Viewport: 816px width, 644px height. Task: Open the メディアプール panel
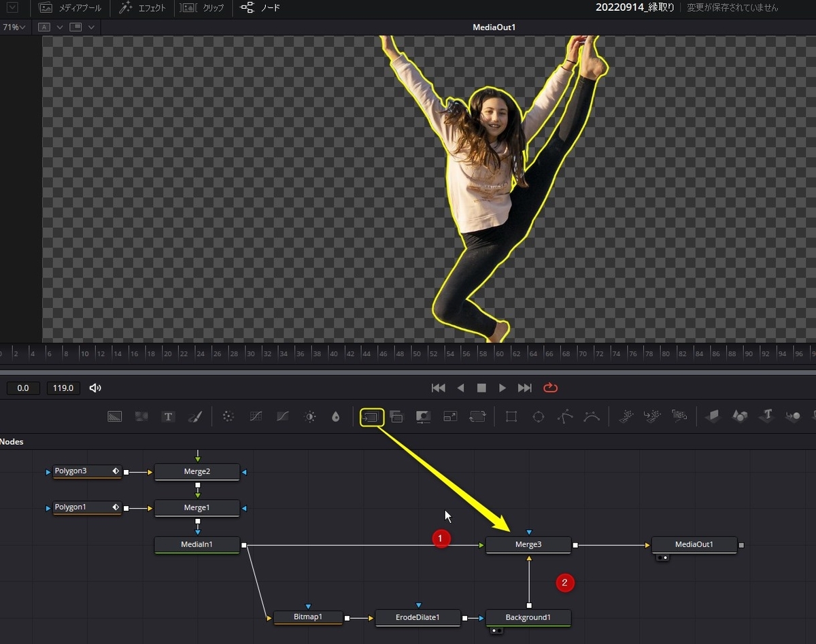pyautogui.click(x=71, y=8)
